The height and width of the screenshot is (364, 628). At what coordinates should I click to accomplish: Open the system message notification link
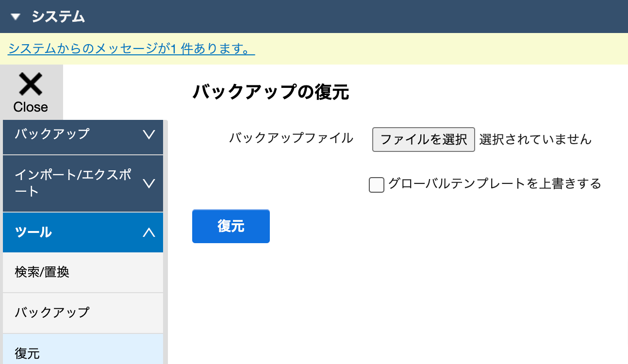tap(131, 49)
